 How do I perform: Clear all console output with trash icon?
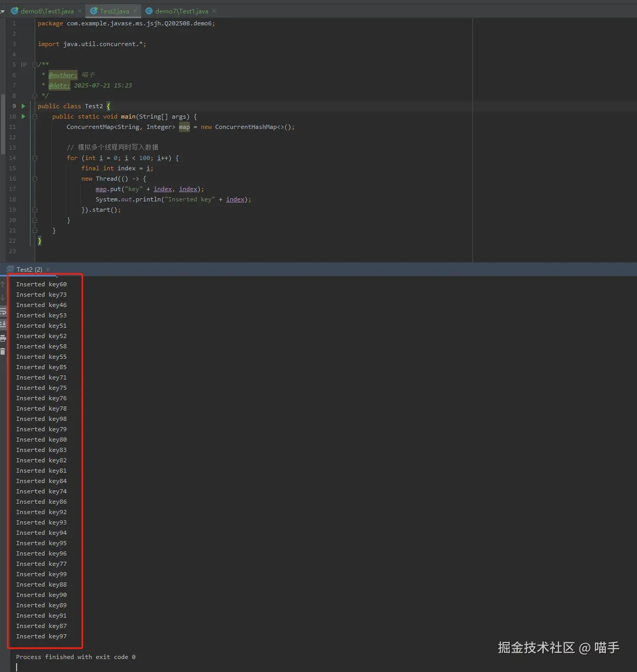pos(3,352)
